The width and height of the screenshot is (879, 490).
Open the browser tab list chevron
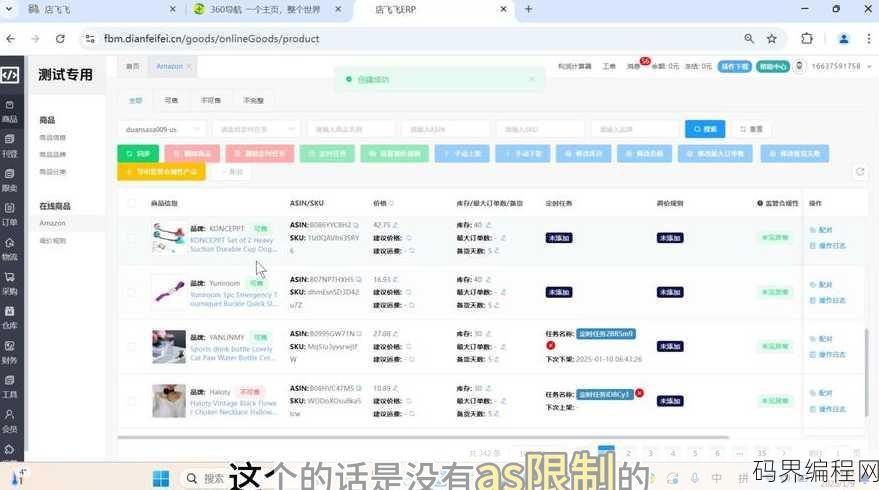pos(9,10)
